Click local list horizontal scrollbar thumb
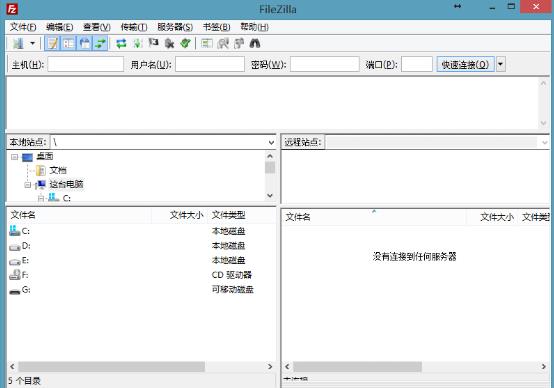 tap(111, 367)
